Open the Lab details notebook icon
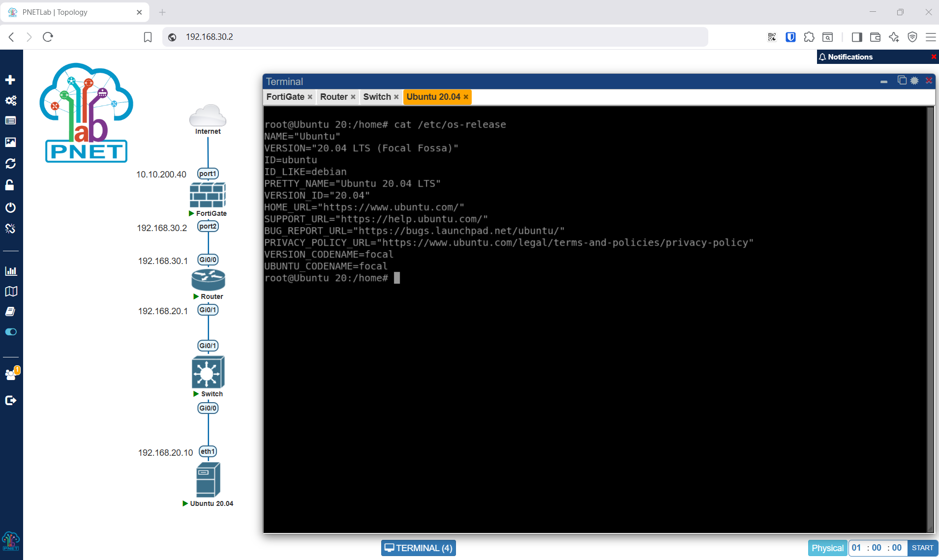Viewport: 939px width, 560px height. tap(10, 312)
